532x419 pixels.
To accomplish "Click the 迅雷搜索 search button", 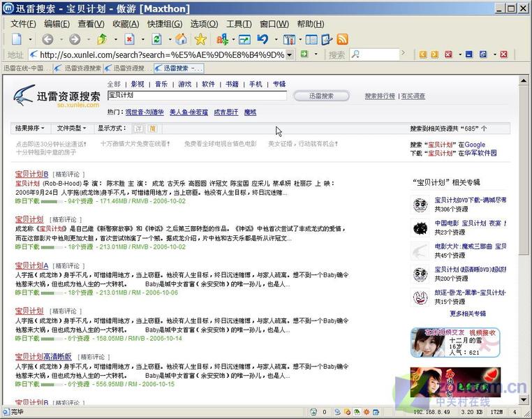I will pos(321,96).
